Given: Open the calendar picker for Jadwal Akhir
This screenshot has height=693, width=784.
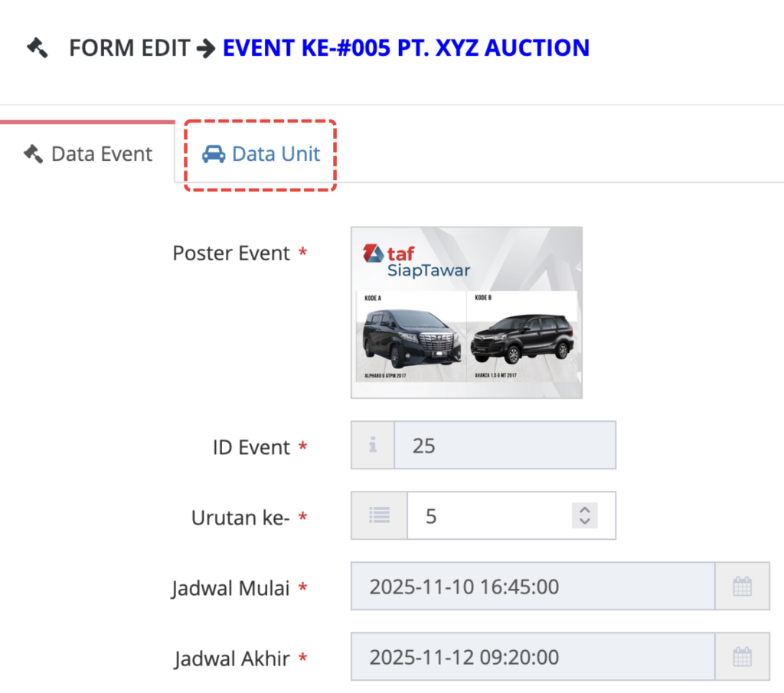Looking at the screenshot, I should point(742,656).
